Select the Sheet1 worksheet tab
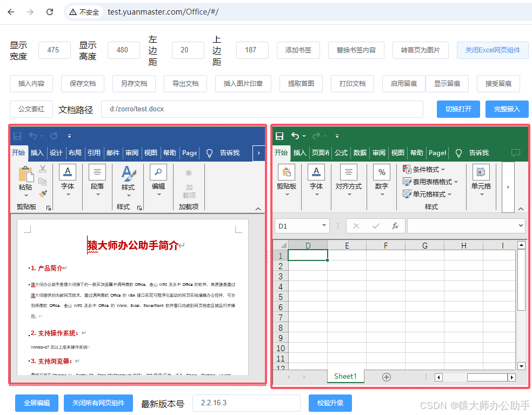This screenshot has height=415, width=532. (x=345, y=376)
